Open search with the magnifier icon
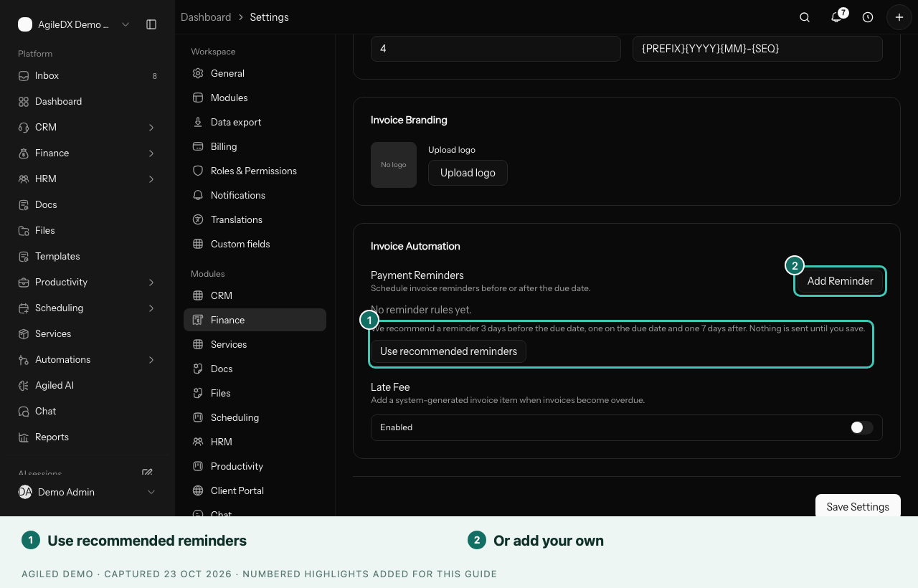Image resolution: width=918 pixels, height=588 pixels. (805, 17)
